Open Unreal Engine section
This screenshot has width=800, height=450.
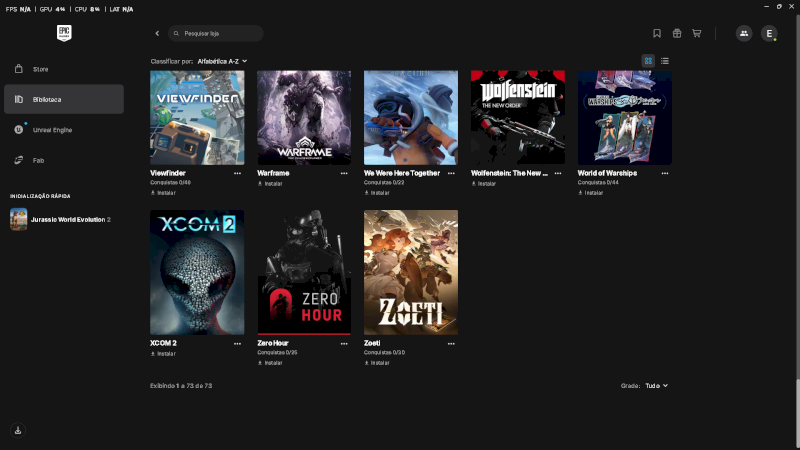click(x=64, y=130)
